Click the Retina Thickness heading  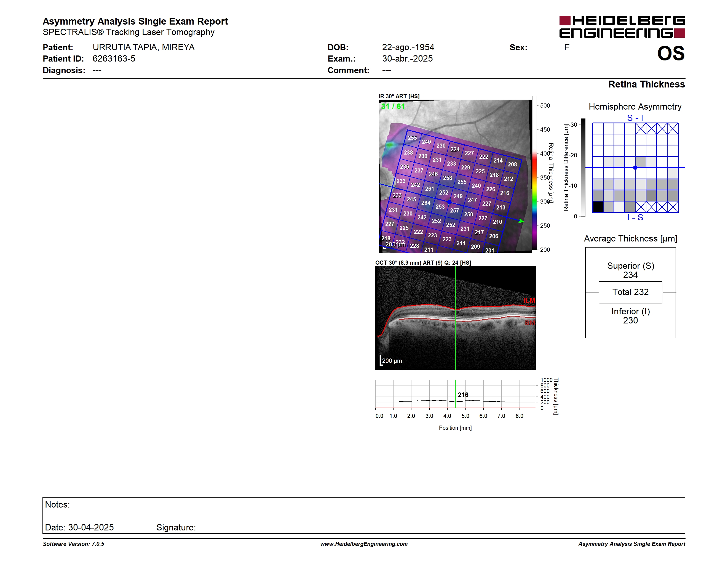point(646,84)
